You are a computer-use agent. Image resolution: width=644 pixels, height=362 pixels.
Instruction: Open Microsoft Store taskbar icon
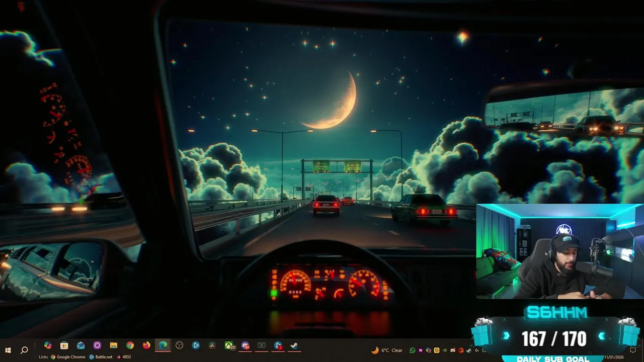[64, 345]
